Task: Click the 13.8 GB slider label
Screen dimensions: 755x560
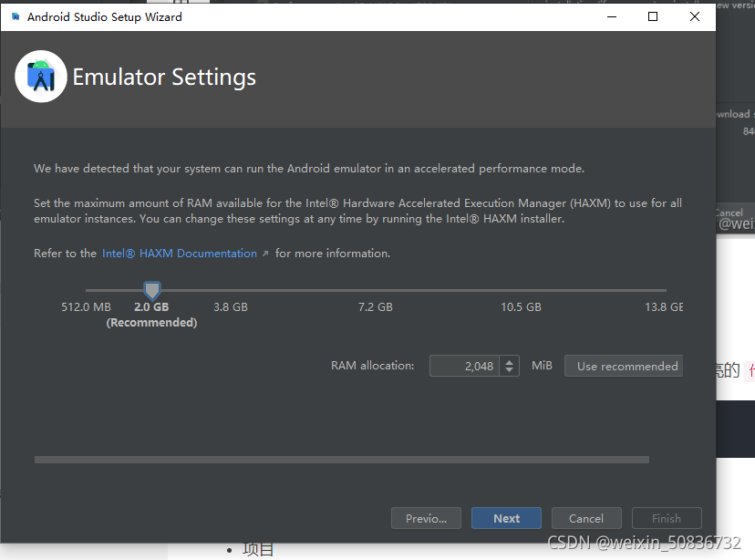Action: click(664, 307)
